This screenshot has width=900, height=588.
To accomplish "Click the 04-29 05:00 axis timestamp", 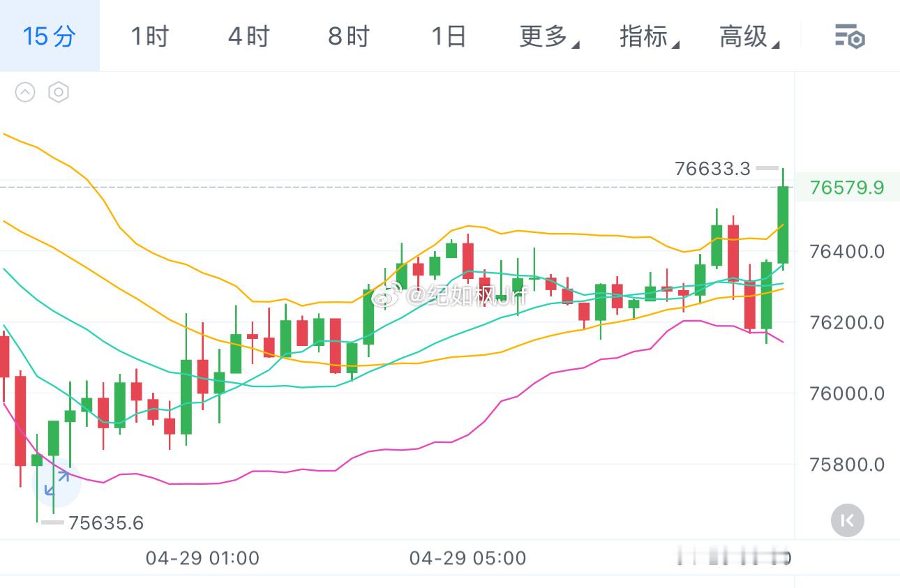I will 466,558.
